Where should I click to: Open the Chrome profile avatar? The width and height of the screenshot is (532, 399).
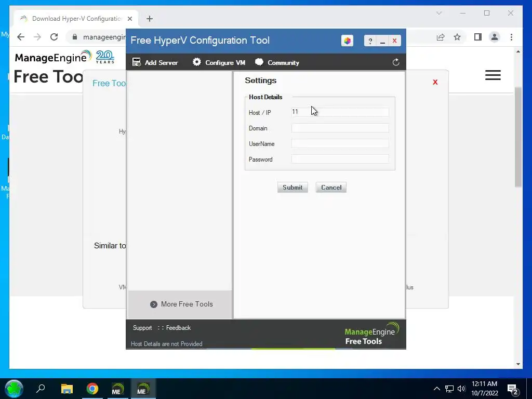click(495, 37)
